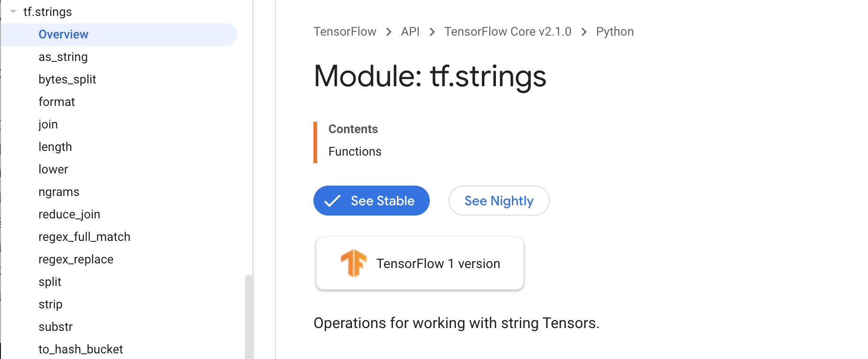
Task: Go to the ngrams page
Action: point(59,192)
